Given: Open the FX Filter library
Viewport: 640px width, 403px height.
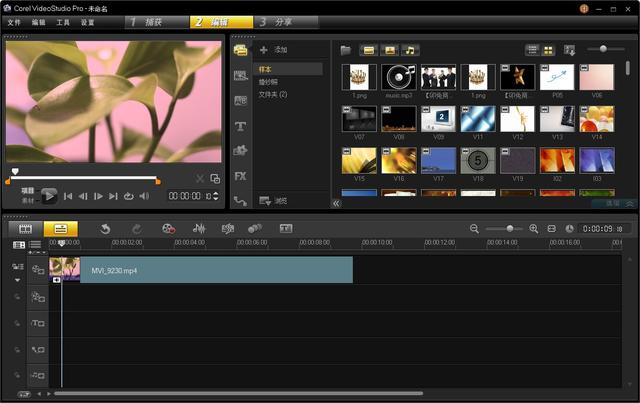Looking at the screenshot, I should [x=240, y=176].
